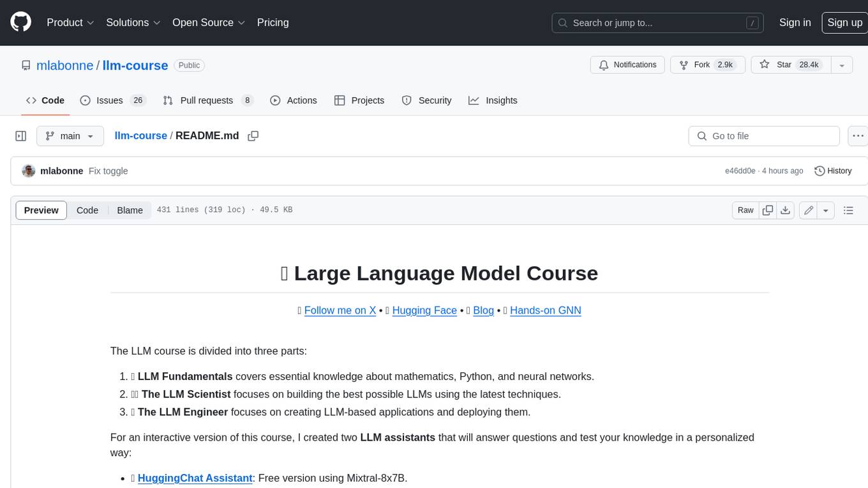Open the star lists dropdown arrow

point(842,65)
